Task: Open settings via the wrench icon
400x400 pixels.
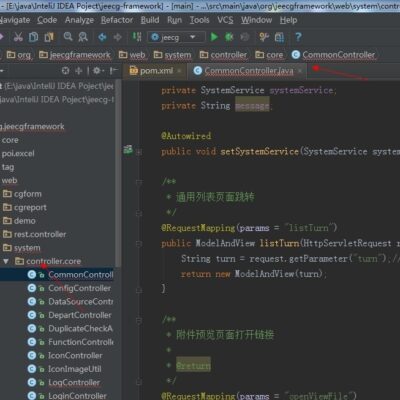Action: (x=264, y=37)
